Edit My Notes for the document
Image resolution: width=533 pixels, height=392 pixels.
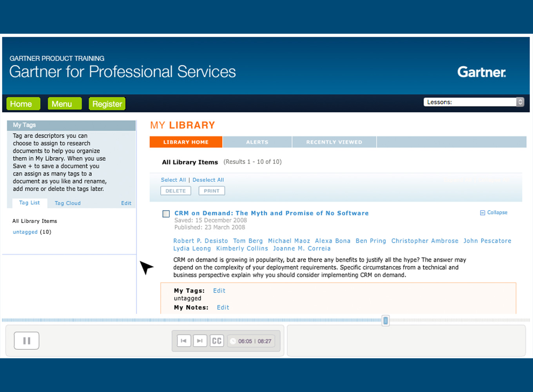pyautogui.click(x=223, y=307)
